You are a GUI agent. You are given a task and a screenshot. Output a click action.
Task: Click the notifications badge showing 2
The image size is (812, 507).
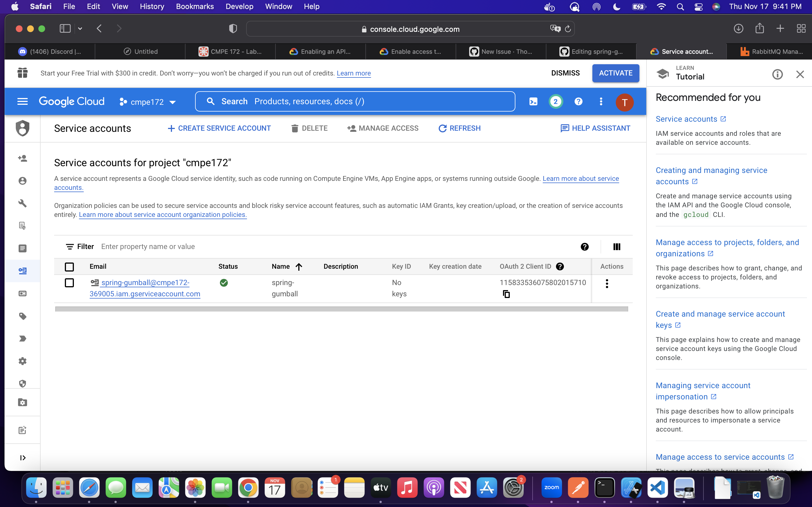click(x=556, y=102)
